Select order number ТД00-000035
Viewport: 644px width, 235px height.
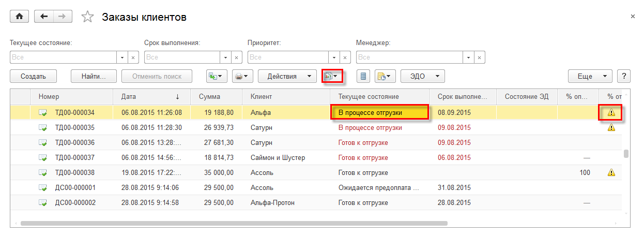tap(75, 127)
